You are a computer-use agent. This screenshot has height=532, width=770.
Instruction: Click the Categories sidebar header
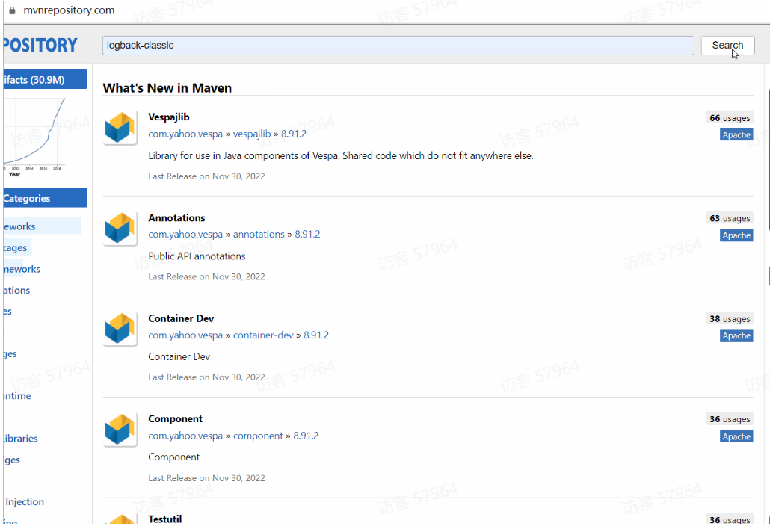coord(45,198)
